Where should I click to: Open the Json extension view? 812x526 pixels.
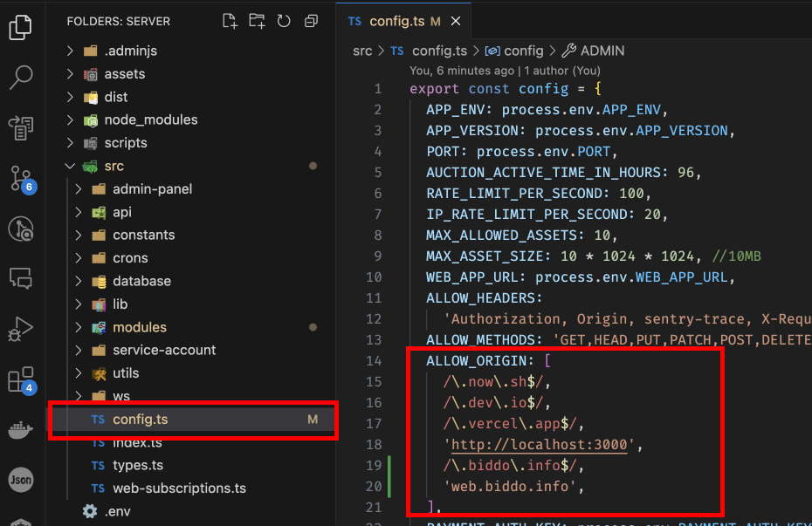21,480
